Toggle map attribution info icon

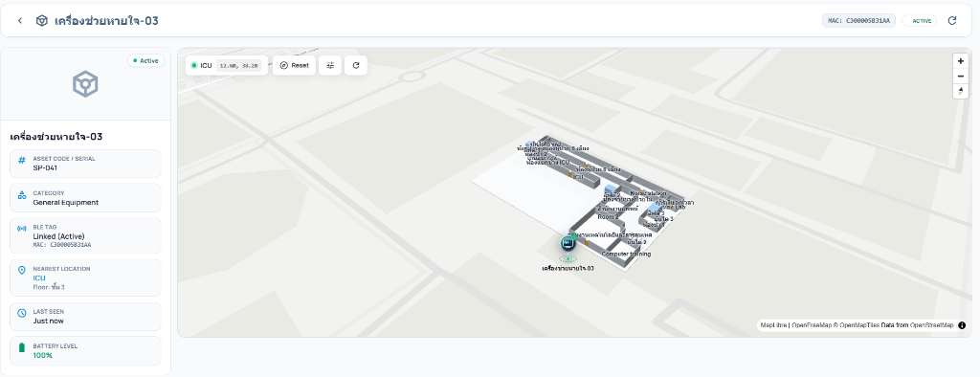[x=961, y=325]
